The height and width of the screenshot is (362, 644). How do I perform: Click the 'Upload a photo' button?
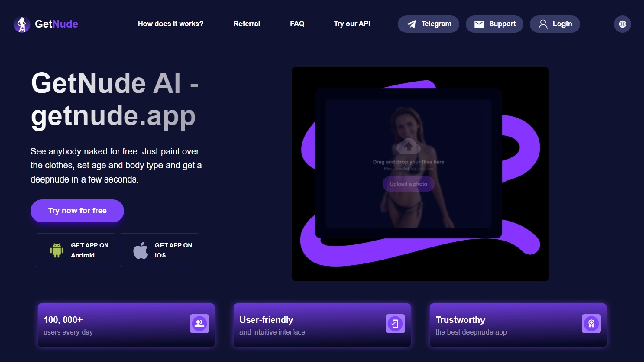pyautogui.click(x=409, y=184)
